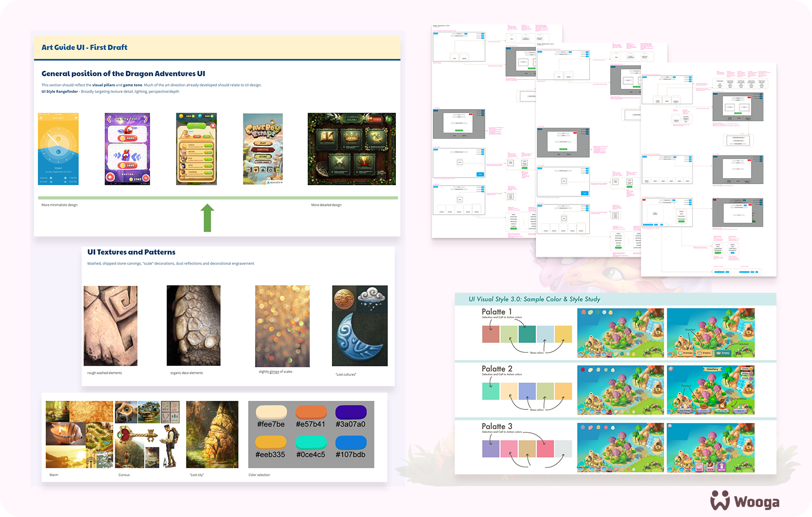The width and height of the screenshot is (812, 517).
Task: Click the 'rough washed elements' caption
Action: point(105,373)
